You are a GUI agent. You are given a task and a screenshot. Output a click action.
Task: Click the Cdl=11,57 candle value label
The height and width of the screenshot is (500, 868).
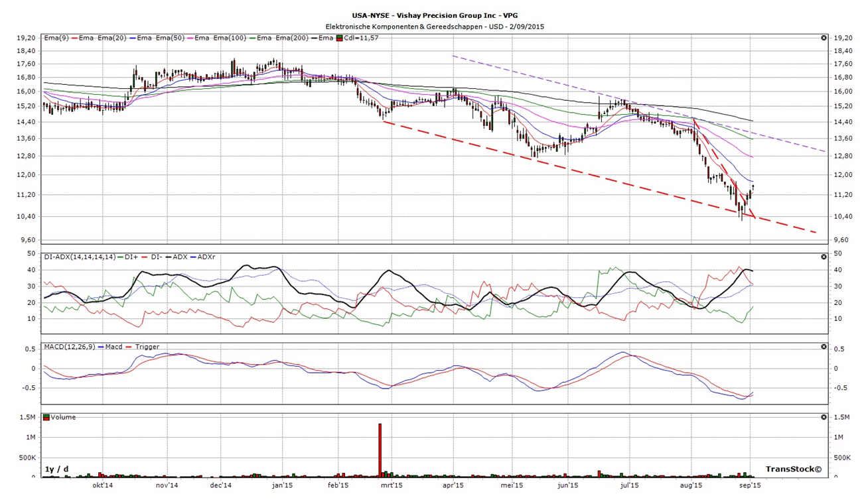pos(361,38)
